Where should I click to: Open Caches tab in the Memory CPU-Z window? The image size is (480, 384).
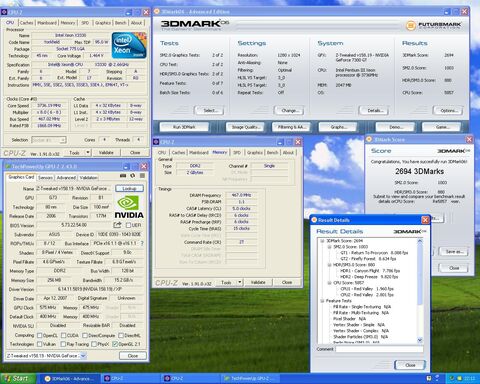tap(178, 152)
